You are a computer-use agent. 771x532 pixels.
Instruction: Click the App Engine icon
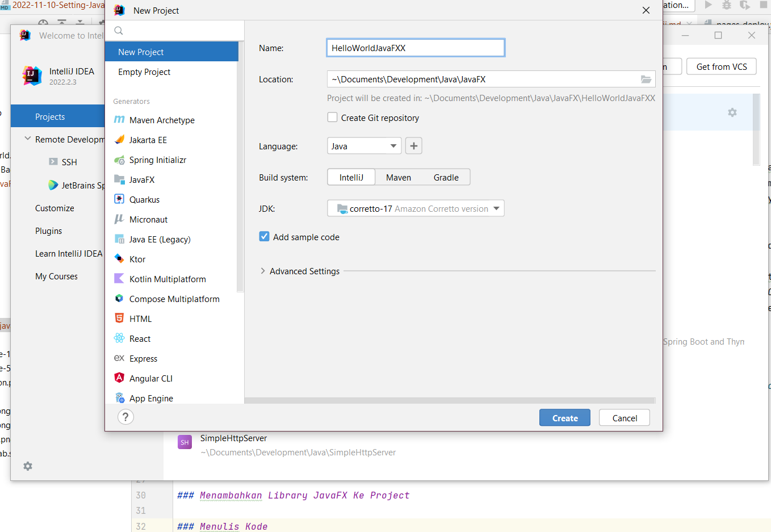[119, 398]
